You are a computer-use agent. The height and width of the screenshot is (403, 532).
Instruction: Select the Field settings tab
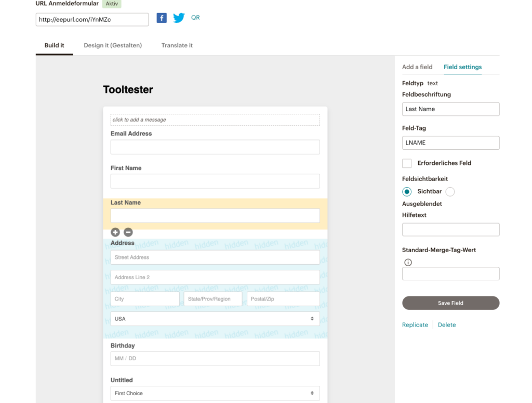click(463, 67)
